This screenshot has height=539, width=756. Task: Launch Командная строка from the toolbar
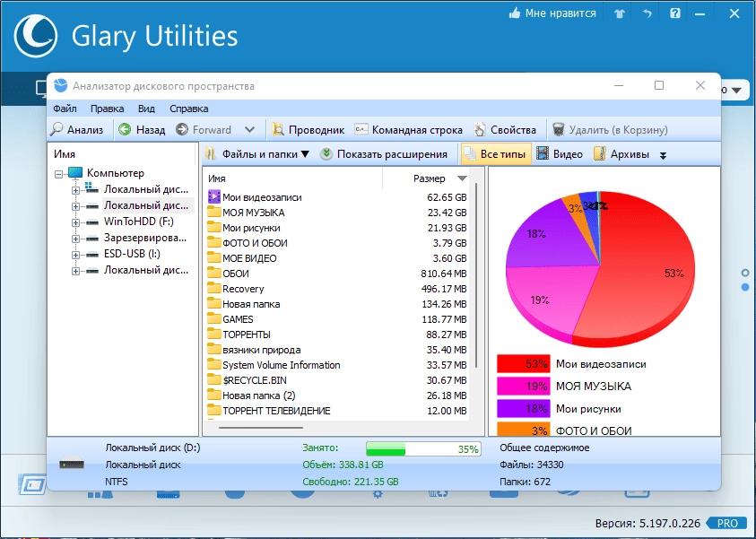(x=408, y=130)
